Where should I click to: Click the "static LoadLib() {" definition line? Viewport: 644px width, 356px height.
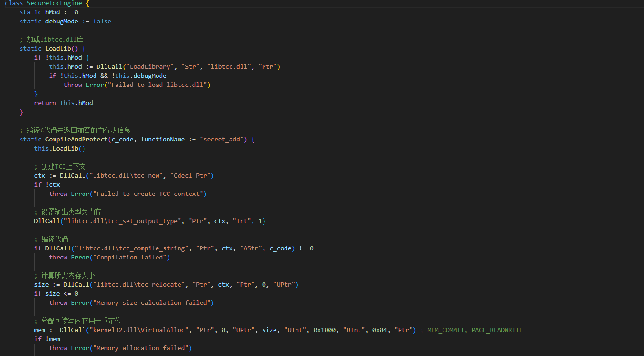(x=53, y=49)
